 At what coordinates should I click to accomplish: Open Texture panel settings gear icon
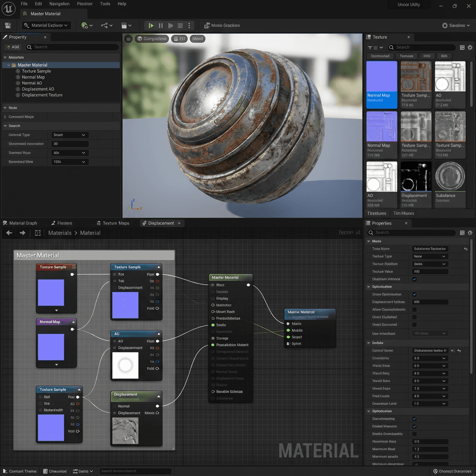pos(470,47)
